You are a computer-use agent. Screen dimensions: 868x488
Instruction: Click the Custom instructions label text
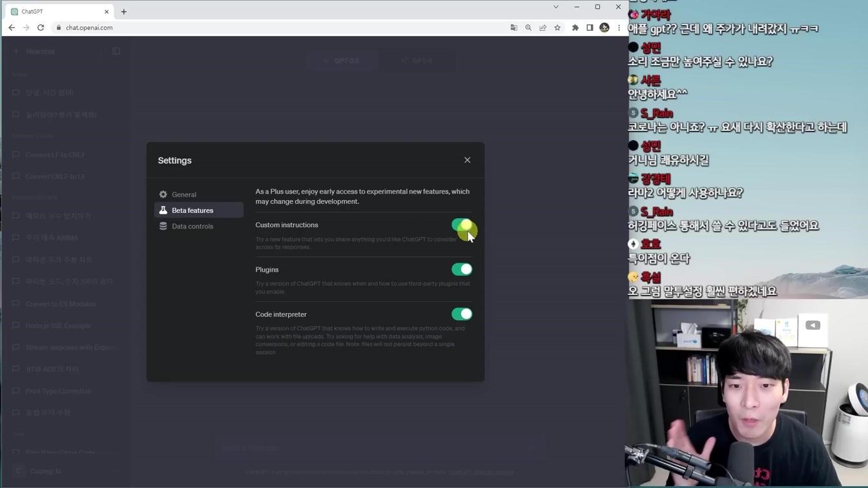(x=287, y=225)
